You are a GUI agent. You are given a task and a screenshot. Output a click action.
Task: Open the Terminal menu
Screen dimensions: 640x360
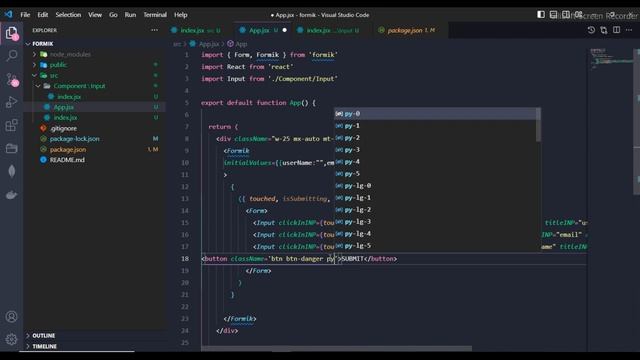point(155,15)
